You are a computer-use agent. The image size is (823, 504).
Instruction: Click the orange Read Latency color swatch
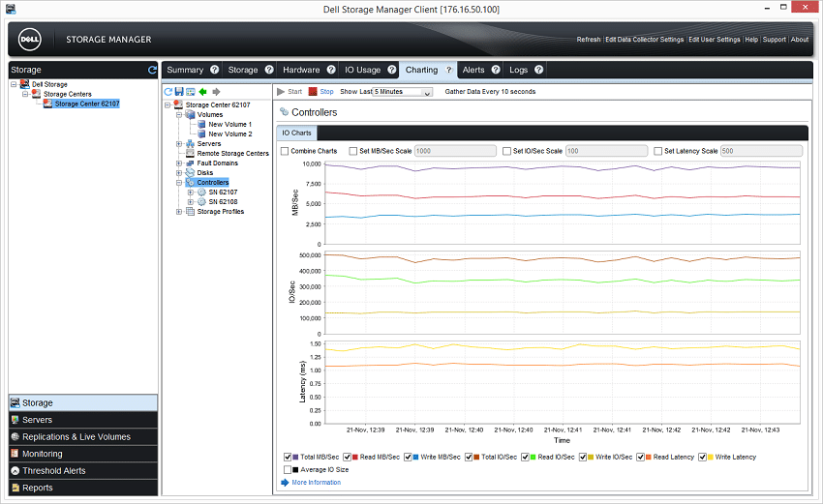coord(648,458)
